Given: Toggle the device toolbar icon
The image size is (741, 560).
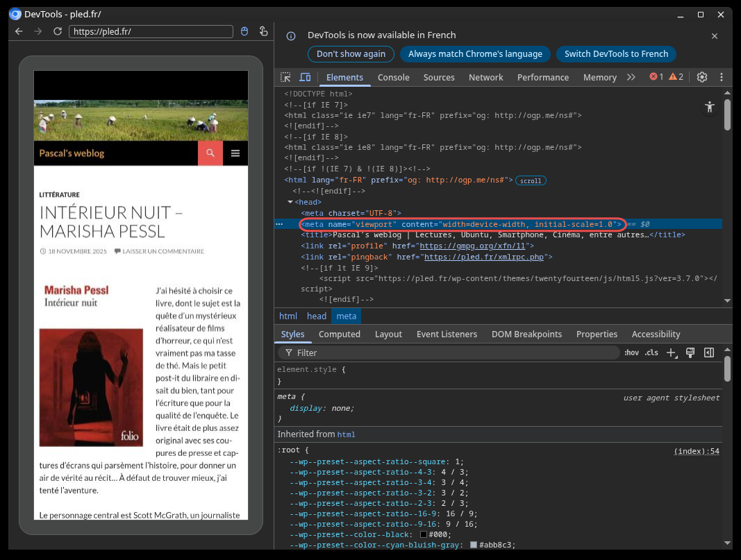Looking at the screenshot, I should [x=305, y=77].
